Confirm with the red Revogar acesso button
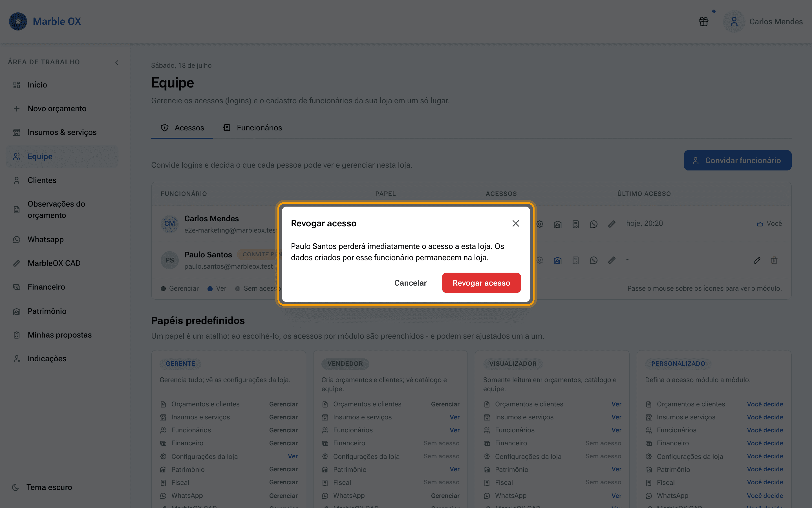The height and width of the screenshot is (508, 812). point(481,283)
